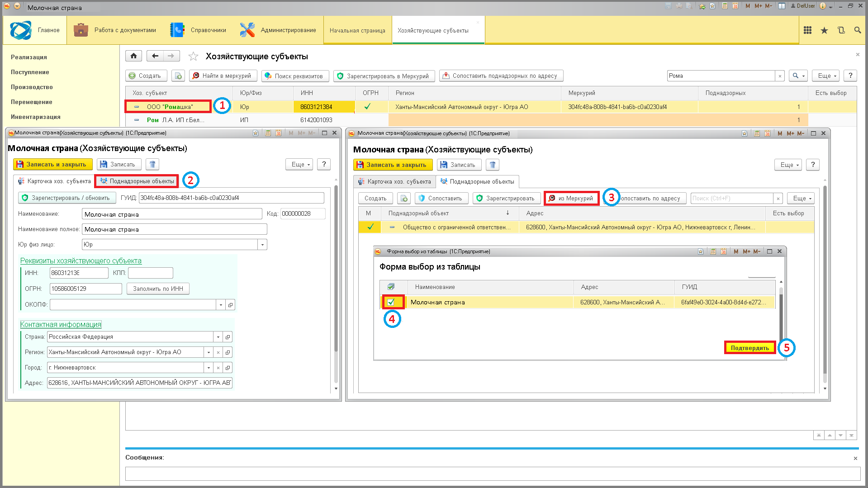The image size is (868, 488).
Task: Click the delete trash icon in left Молочная страна window
Action: [x=152, y=165]
